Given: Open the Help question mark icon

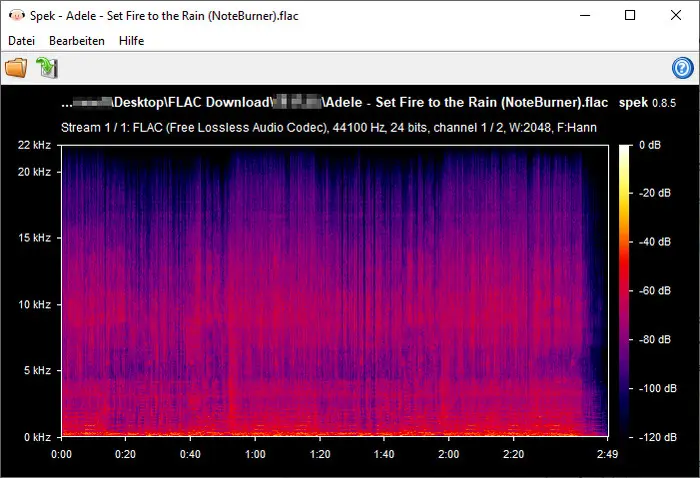Looking at the screenshot, I should [683, 68].
